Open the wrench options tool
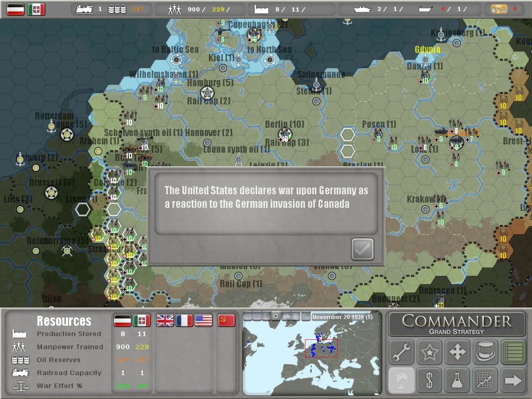Viewport: 532px width, 399px height. coord(402,353)
